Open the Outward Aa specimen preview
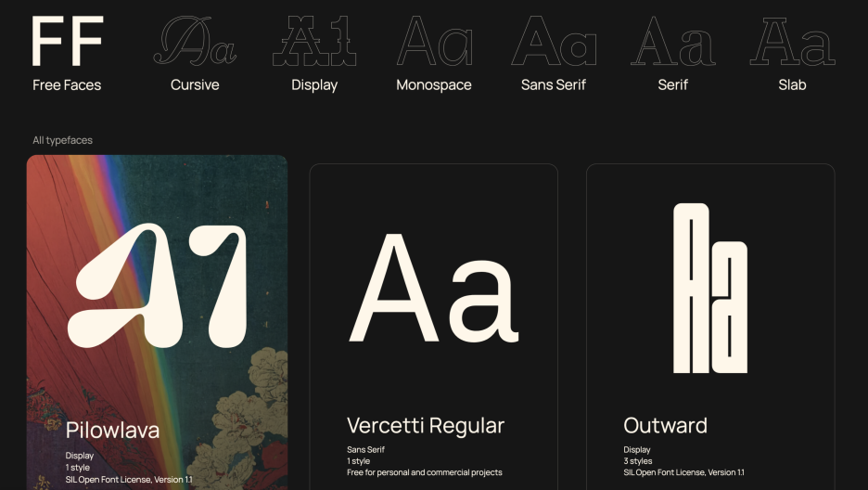 [710, 288]
